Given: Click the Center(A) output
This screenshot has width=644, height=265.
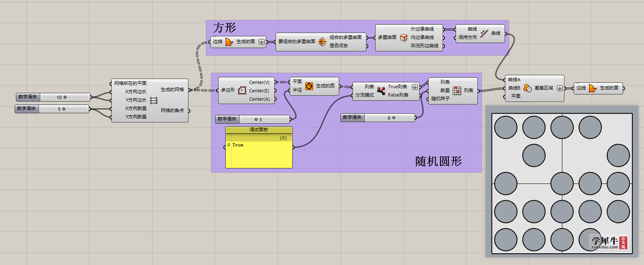Looking at the screenshot, I should tap(259, 99).
